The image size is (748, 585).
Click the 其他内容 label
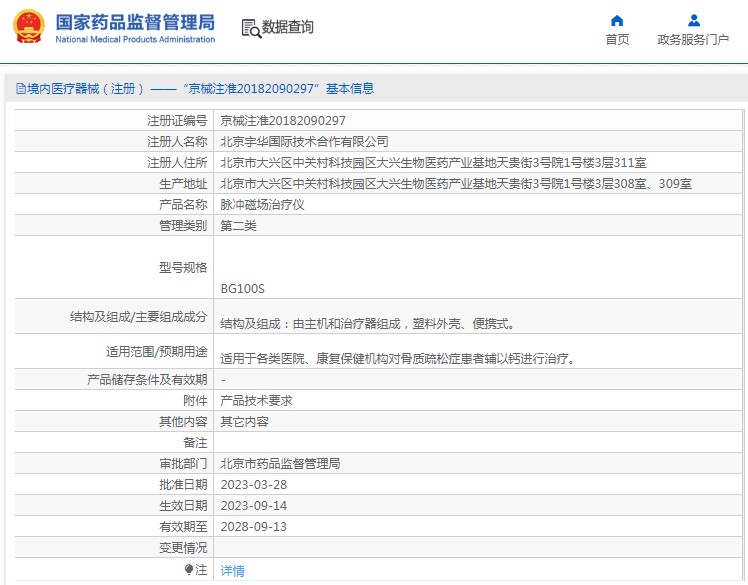coord(183,421)
